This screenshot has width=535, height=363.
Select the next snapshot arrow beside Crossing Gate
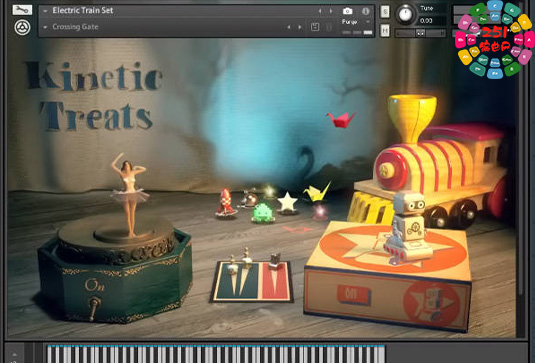coord(300,27)
